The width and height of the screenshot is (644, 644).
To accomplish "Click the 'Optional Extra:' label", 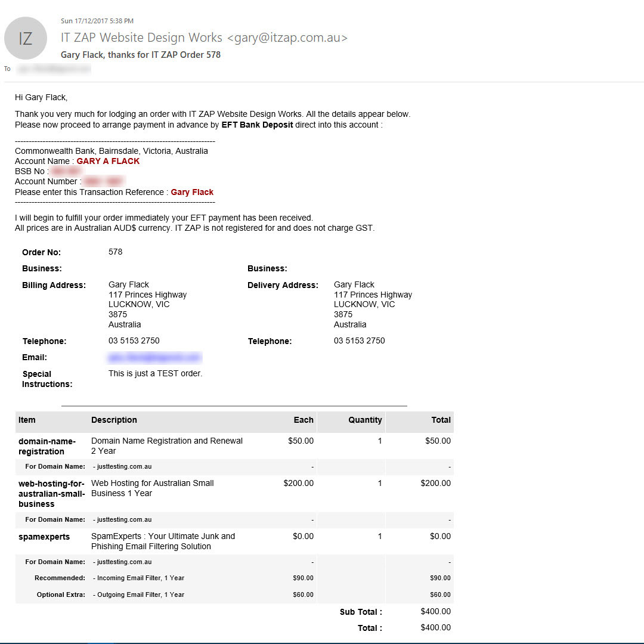I will click(x=61, y=595).
